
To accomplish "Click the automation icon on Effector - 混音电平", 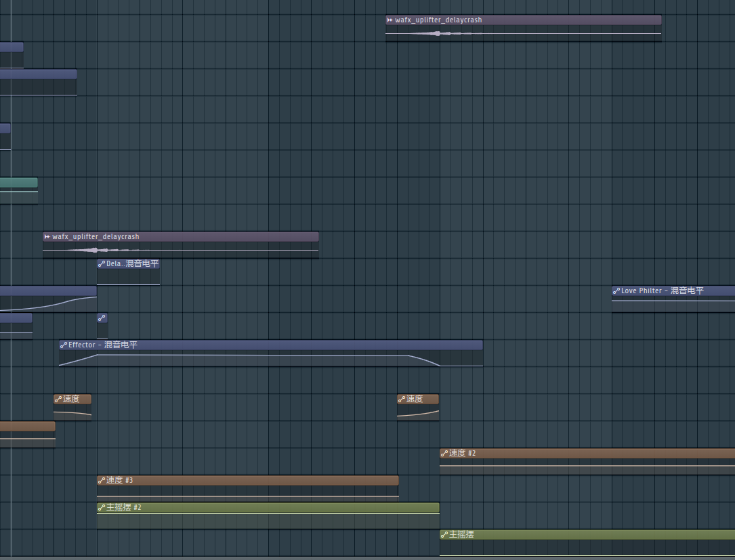I will (63, 345).
